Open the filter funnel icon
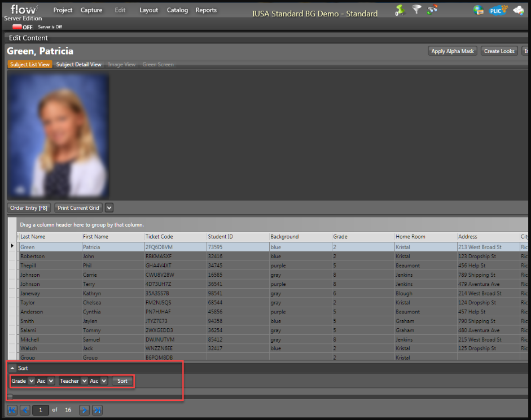The height and width of the screenshot is (420, 531). pos(416,10)
